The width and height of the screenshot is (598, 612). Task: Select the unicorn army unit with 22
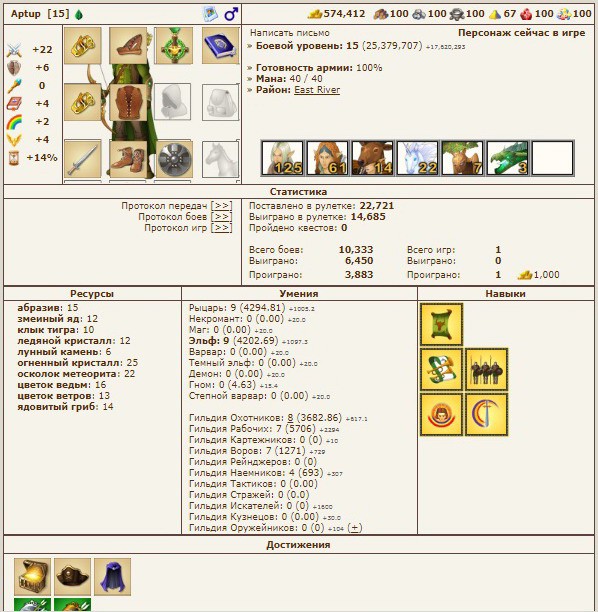[x=417, y=158]
